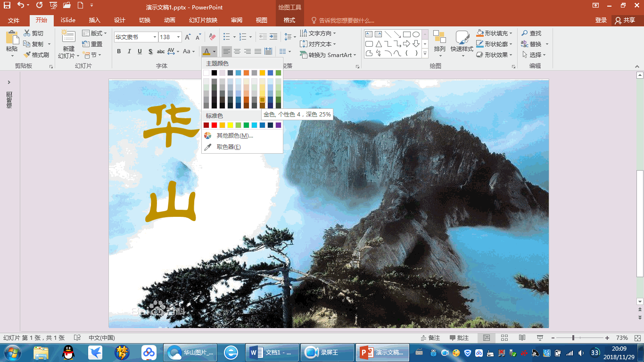
Task: Expand the 版式 layout dropdown
Action: [94, 33]
